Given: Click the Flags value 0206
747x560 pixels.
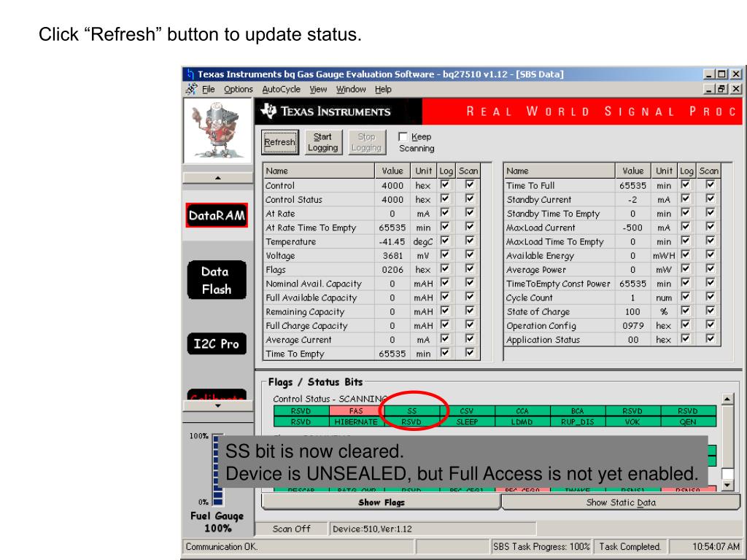Looking at the screenshot, I should tap(392, 270).
